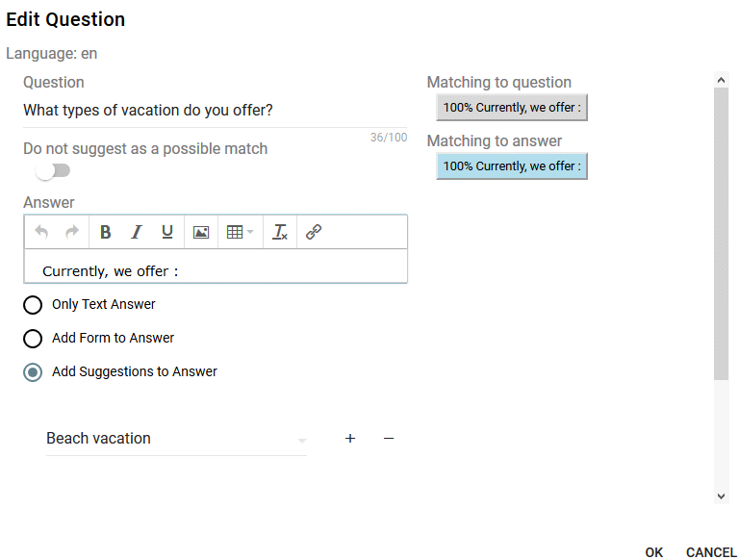Click the Matching to question 100% chip

point(511,108)
